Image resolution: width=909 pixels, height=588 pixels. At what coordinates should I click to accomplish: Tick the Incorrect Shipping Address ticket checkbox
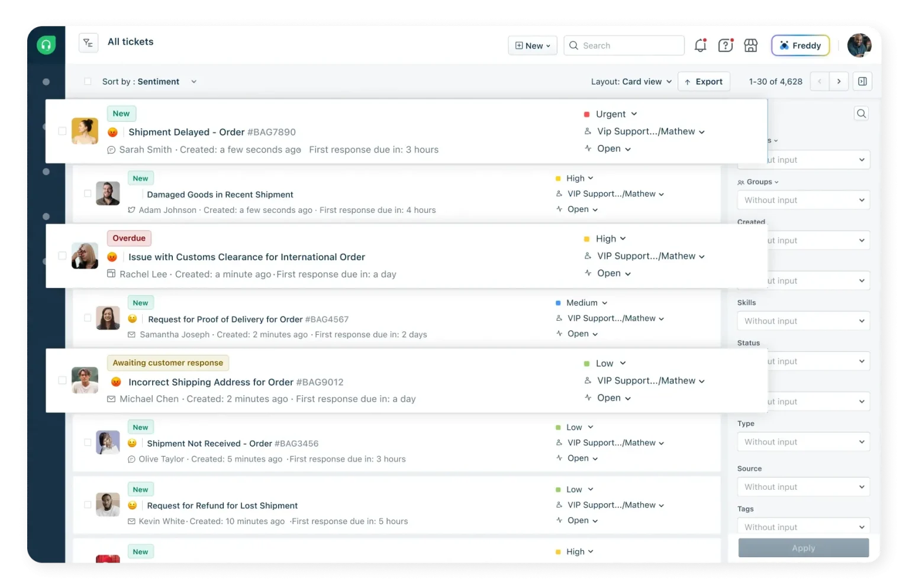62,380
